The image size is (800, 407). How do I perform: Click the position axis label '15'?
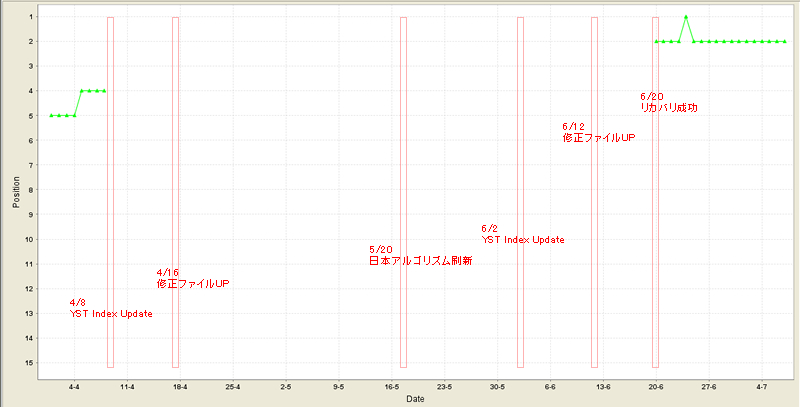[x=29, y=363]
